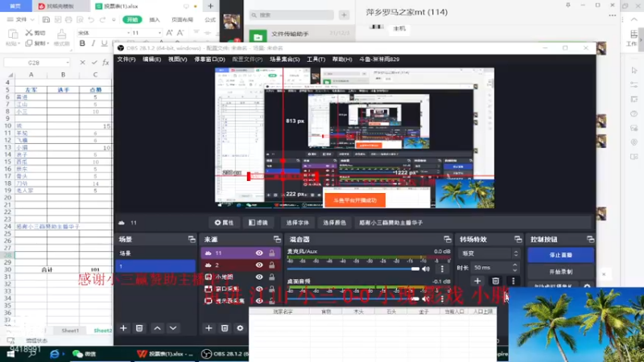Undock the 转场特效 panel with its float icon
Screen dimensions: 644x362
pyautogui.click(x=518, y=239)
